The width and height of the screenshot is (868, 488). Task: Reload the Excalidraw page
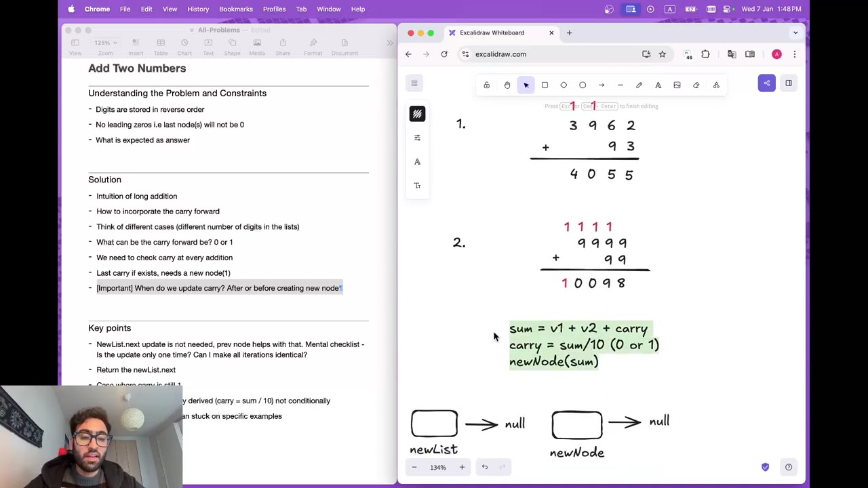coord(444,54)
